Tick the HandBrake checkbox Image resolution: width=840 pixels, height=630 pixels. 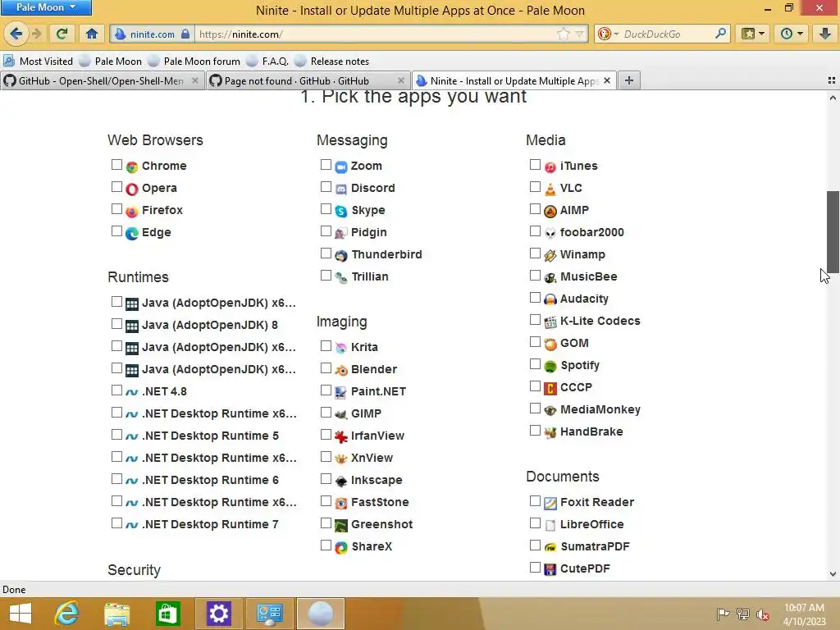535,430
